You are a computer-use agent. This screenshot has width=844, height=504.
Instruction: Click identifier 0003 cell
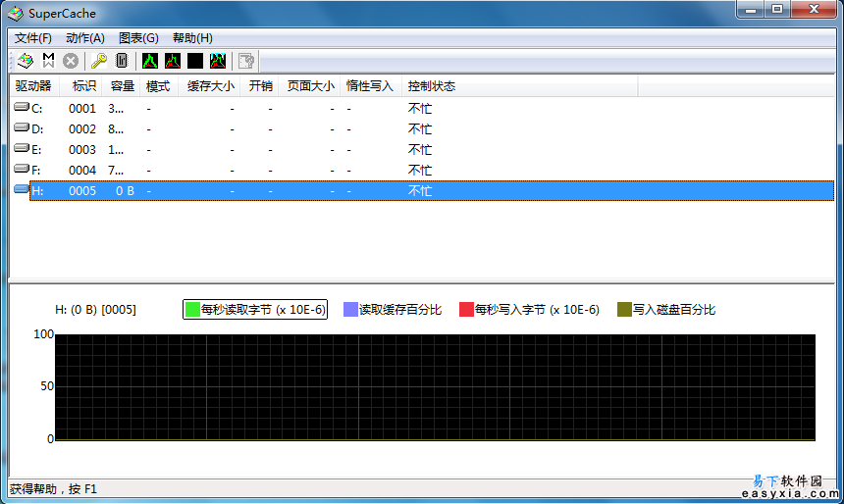click(82, 149)
